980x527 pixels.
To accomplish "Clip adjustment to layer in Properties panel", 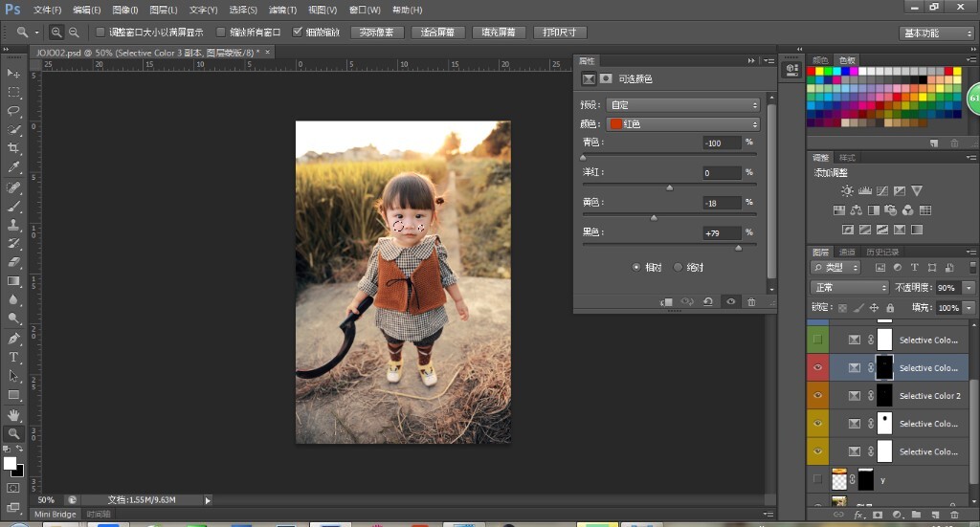I will coord(666,301).
